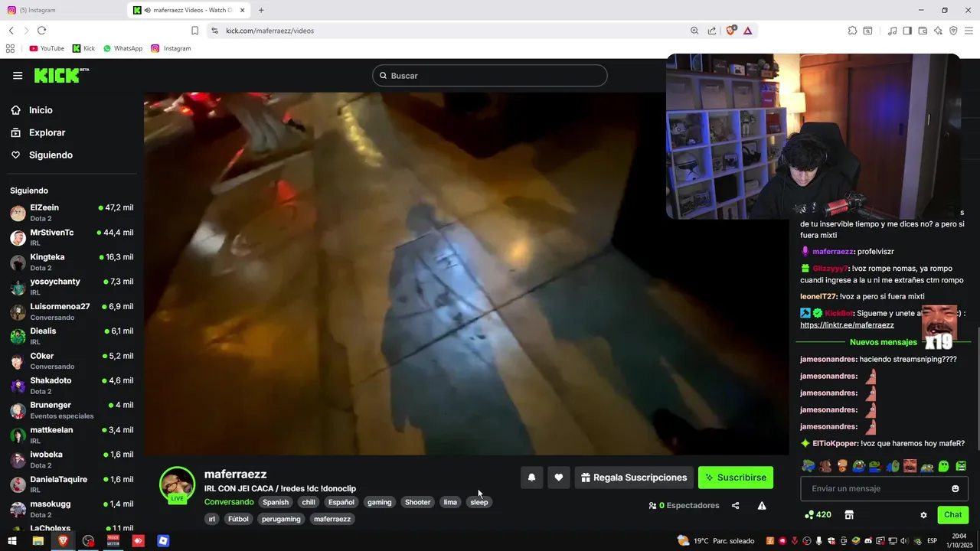
Task: Select the gaming tag
Action: click(379, 502)
